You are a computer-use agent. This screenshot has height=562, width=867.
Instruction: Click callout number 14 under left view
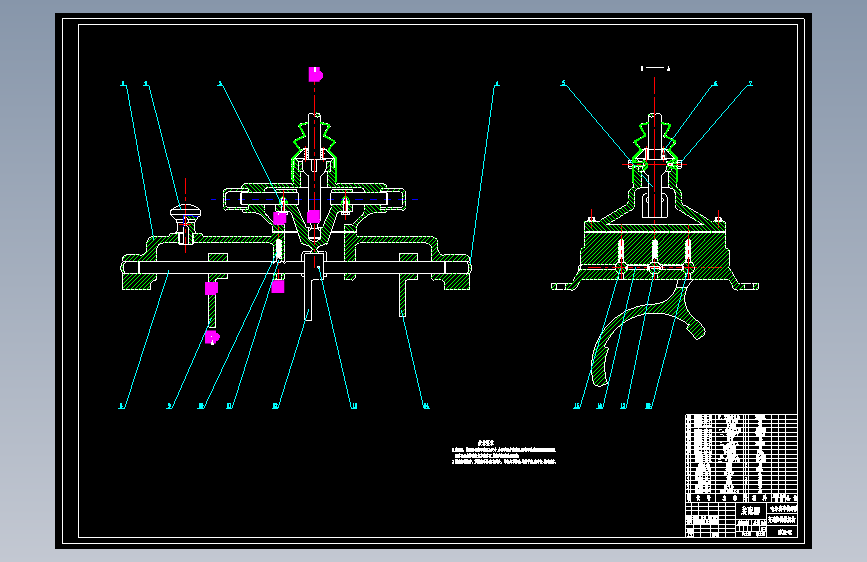pos(426,406)
